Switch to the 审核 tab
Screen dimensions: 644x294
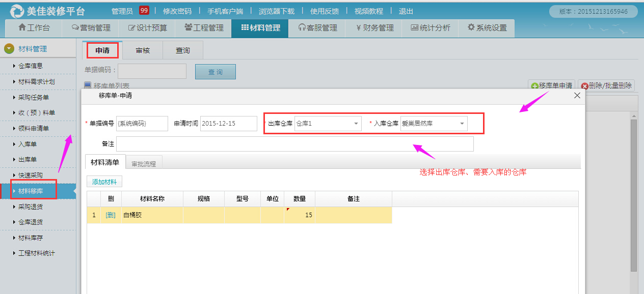[x=143, y=50]
